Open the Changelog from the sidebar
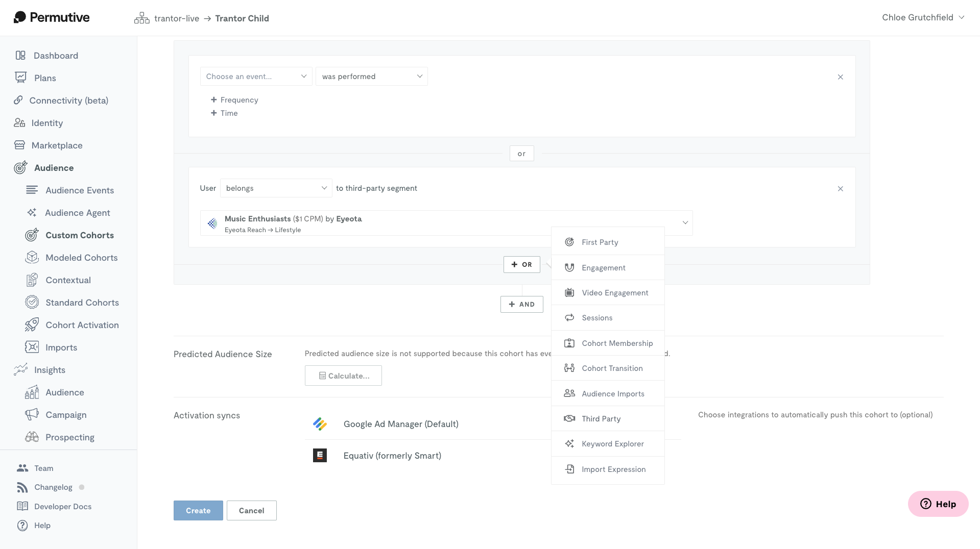The width and height of the screenshot is (980, 549). pyautogui.click(x=54, y=487)
